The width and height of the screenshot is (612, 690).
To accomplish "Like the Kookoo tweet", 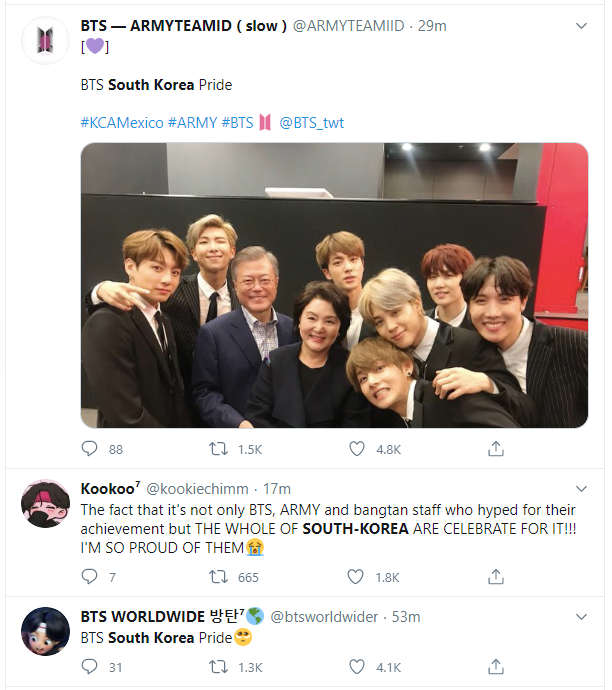I will [x=357, y=577].
